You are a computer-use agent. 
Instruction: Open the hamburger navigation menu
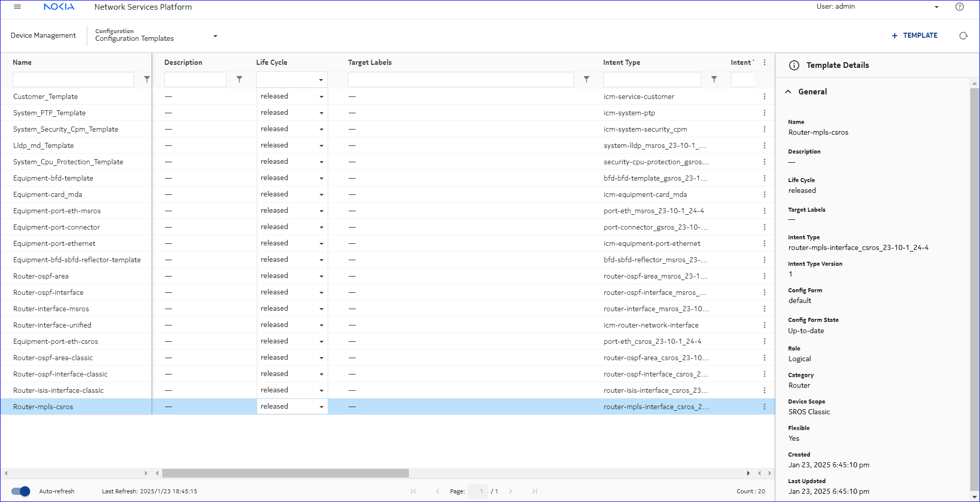[x=17, y=7]
